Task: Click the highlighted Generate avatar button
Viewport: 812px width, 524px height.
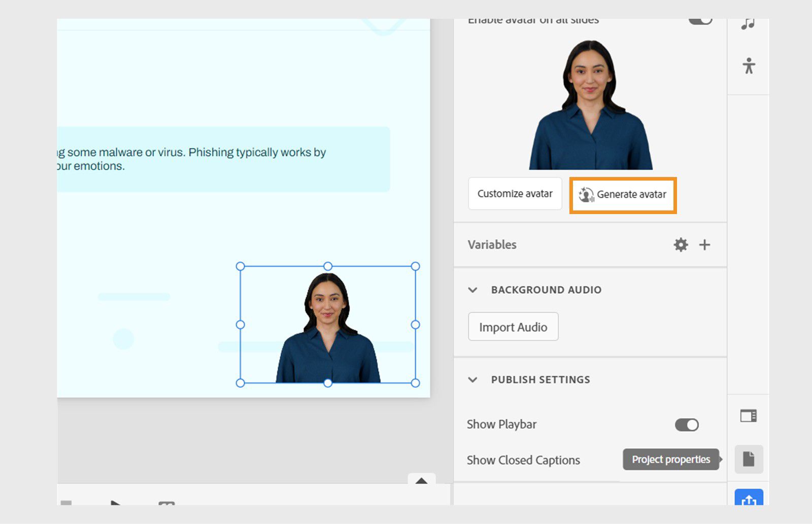Action: click(x=623, y=194)
